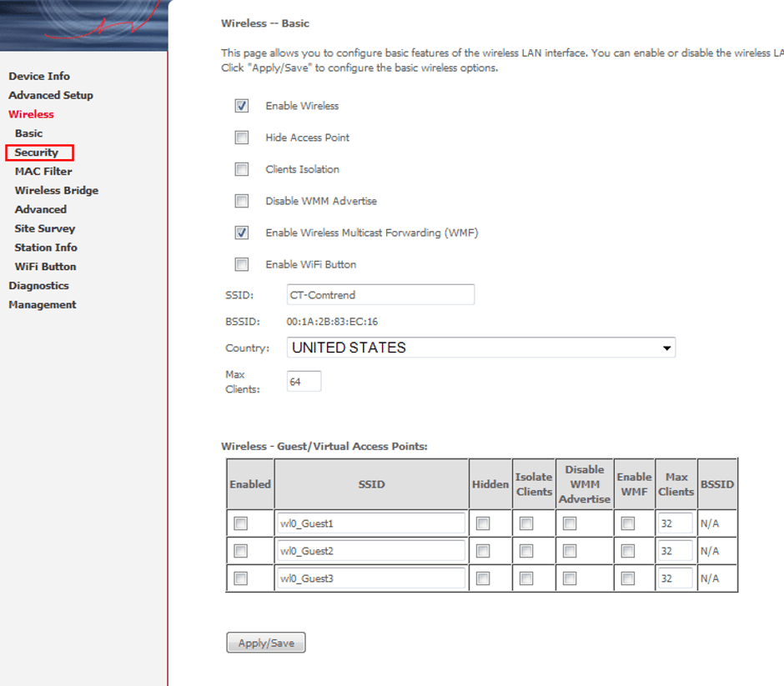Check Clients Isolation
The height and width of the screenshot is (686, 784).
click(x=241, y=169)
